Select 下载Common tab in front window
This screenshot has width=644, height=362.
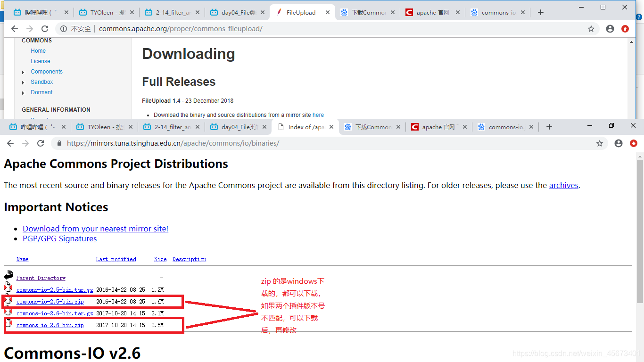[372, 127]
